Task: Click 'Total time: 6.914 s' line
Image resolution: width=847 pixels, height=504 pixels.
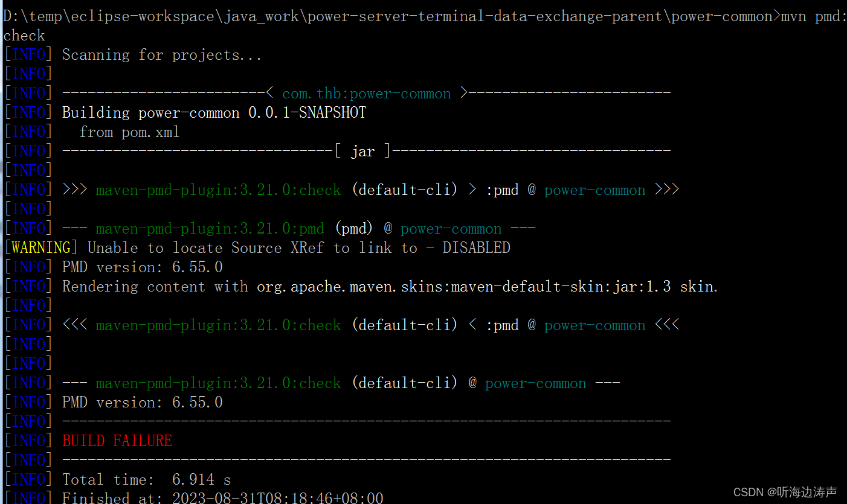Action: point(147,480)
